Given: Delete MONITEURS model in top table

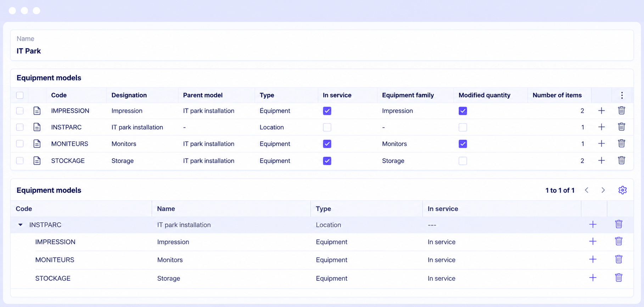Looking at the screenshot, I should [x=621, y=143].
